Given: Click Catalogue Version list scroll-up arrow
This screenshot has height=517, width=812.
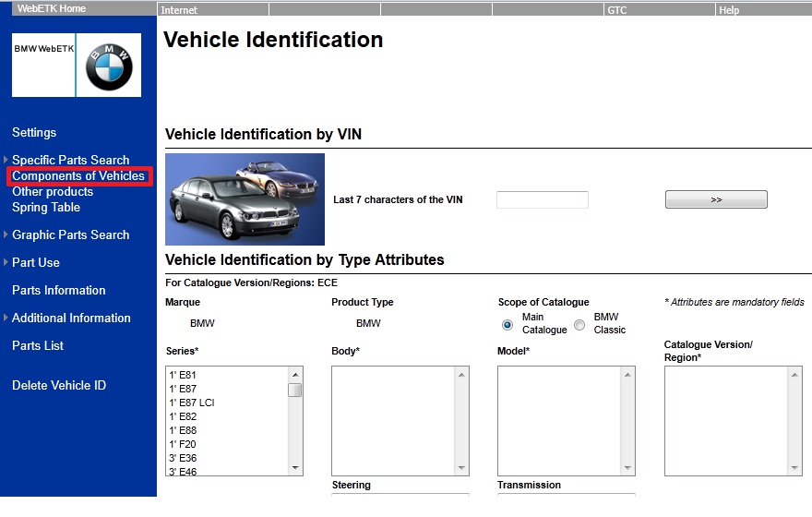Looking at the screenshot, I should [794, 375].
